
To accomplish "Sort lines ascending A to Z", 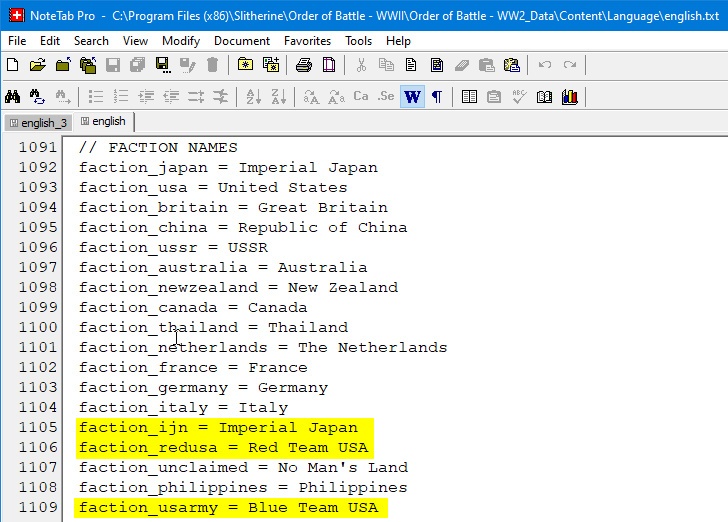I will tap(254, 97).
